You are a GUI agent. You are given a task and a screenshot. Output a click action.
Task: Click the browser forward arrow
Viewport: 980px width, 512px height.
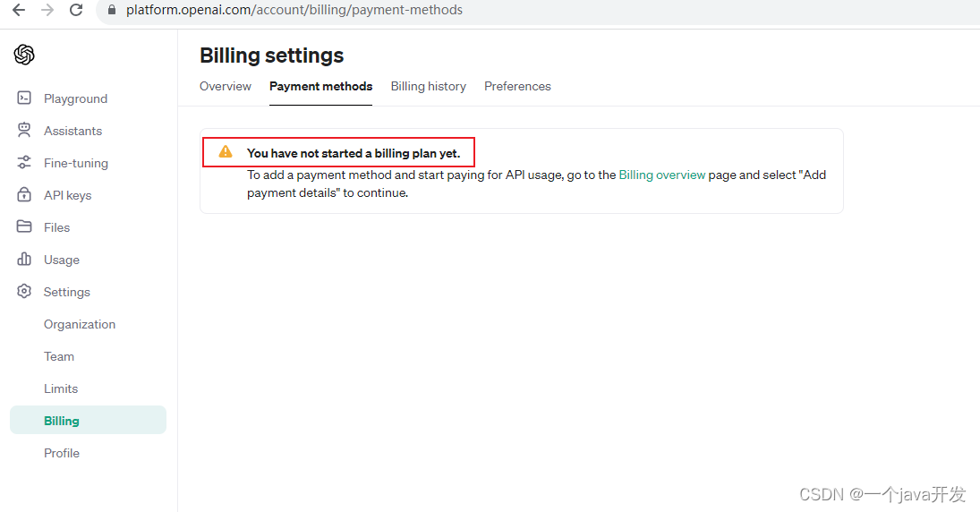point(47,10)
